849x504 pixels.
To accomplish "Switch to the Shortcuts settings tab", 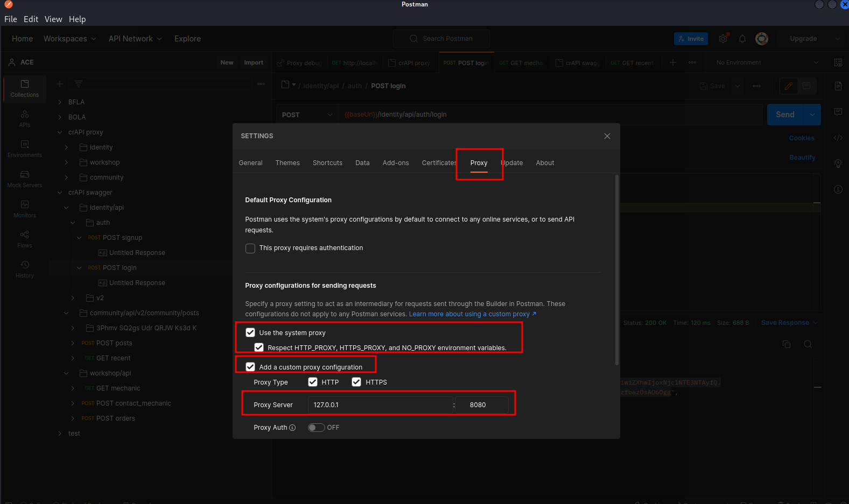I will coord(327,163).
